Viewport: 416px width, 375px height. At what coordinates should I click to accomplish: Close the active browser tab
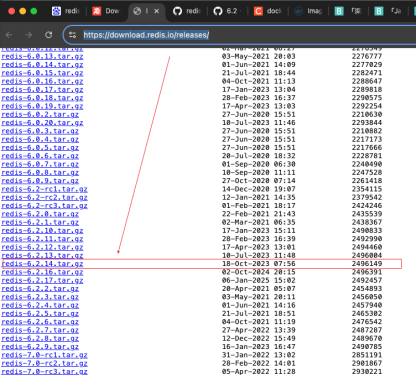pyautogui.click(x=156, y=11)
